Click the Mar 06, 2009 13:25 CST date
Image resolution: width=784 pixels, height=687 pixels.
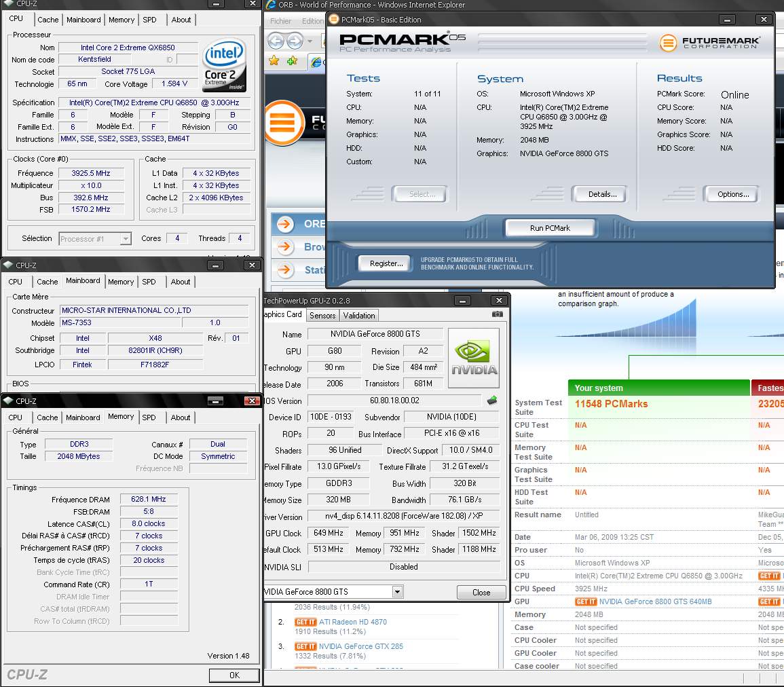(x=614, y=537)
